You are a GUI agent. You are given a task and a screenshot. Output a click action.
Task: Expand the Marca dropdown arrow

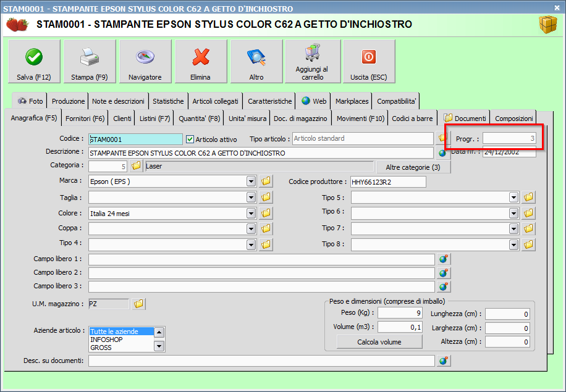(251, 181)
